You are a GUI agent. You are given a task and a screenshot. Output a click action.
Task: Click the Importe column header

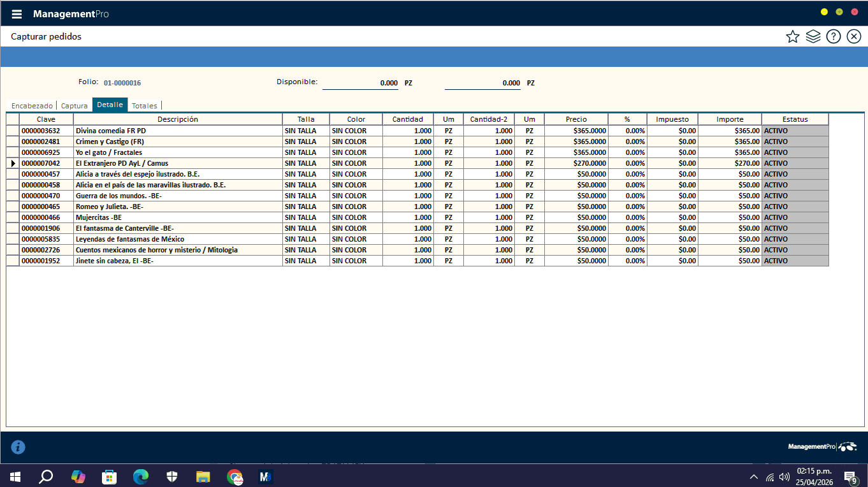coord(729,119)
